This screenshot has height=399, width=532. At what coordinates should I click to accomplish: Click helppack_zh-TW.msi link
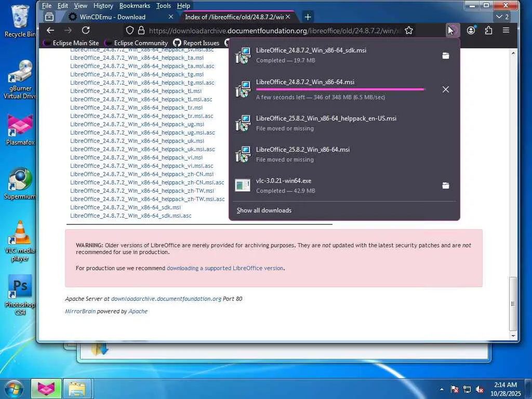coord(142,191)
